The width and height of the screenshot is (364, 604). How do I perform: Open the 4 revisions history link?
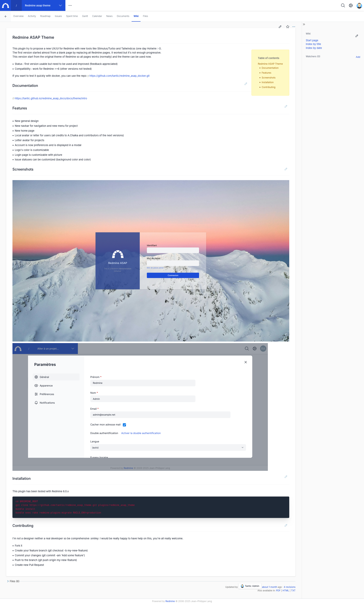(x=289, y=587)
